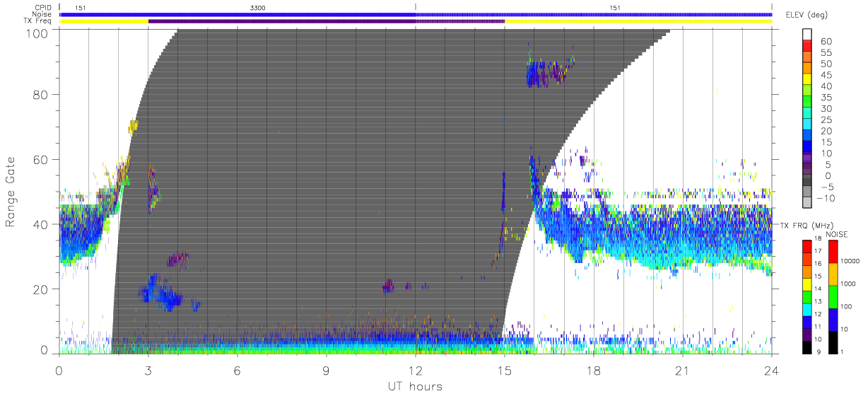Click the CPID value 151 after hour 12
868x401 pixels.
pyautogui.click(x=616, y=8)
